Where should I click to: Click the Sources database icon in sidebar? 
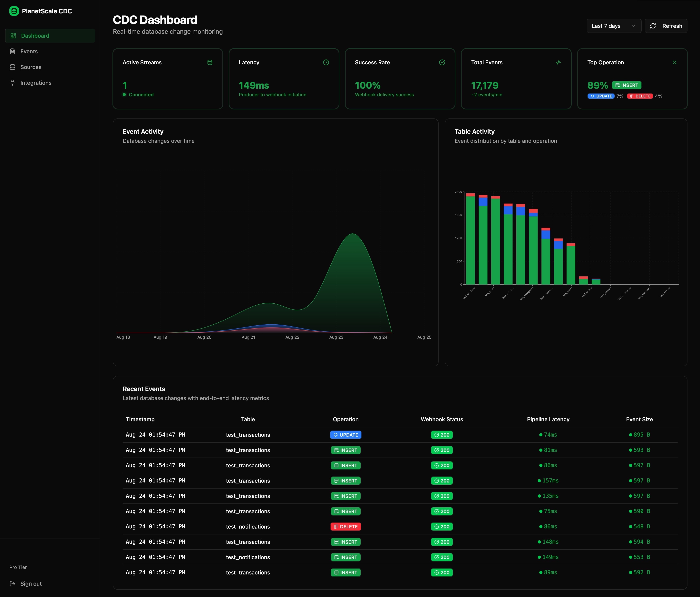[x=13, y=67]
